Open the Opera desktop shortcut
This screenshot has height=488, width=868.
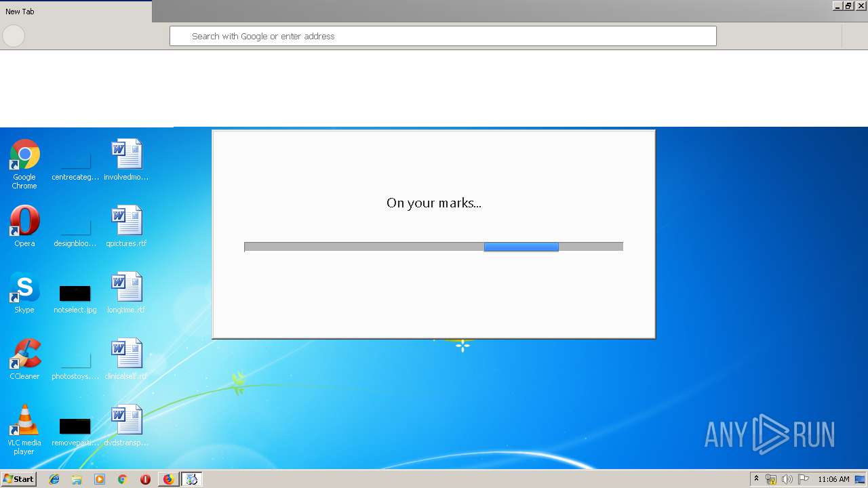(x=24, y=226)
